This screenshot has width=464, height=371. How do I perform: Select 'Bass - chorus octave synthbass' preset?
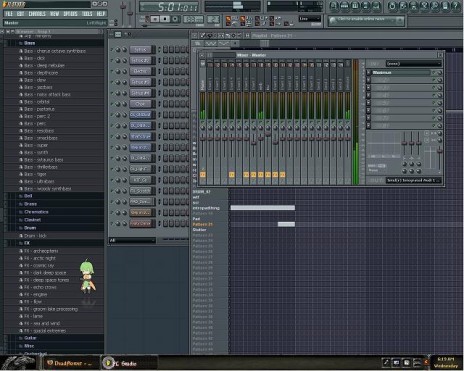(55, 51)
